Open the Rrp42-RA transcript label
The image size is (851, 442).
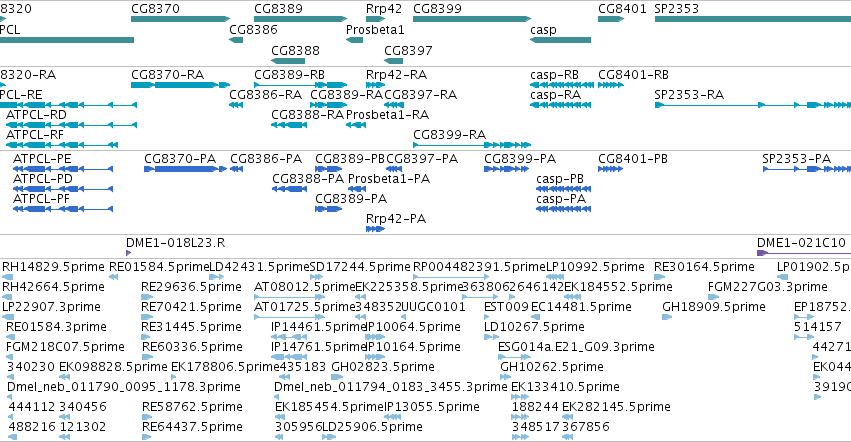point(396,74)
